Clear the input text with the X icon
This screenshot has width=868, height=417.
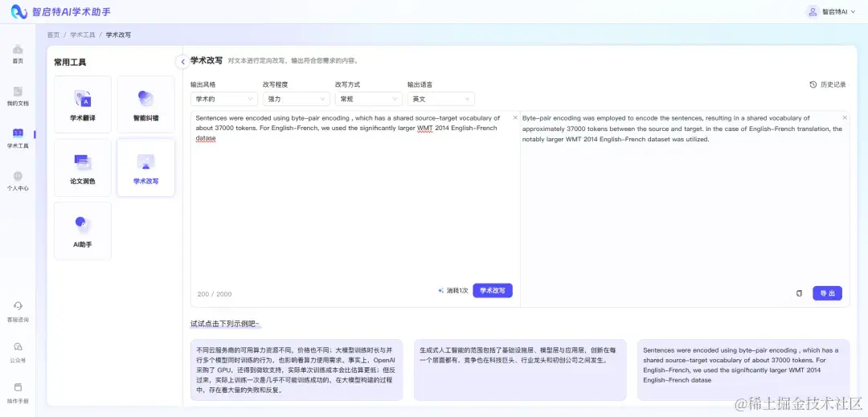[x=515, y=117]
